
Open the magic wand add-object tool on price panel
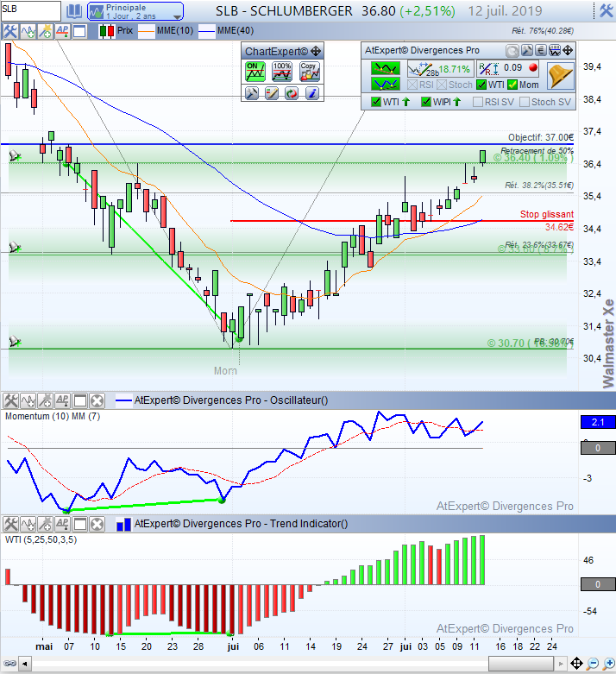tap(45, 31)
